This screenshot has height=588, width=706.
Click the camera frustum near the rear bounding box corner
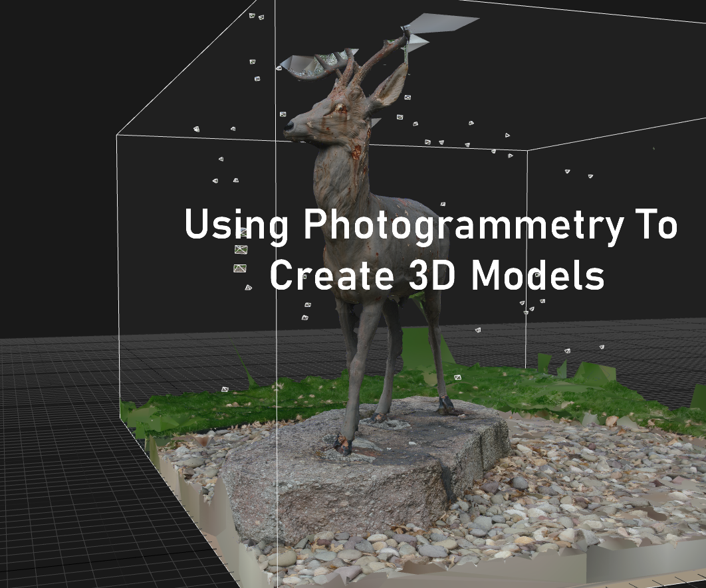click(510, 155)
